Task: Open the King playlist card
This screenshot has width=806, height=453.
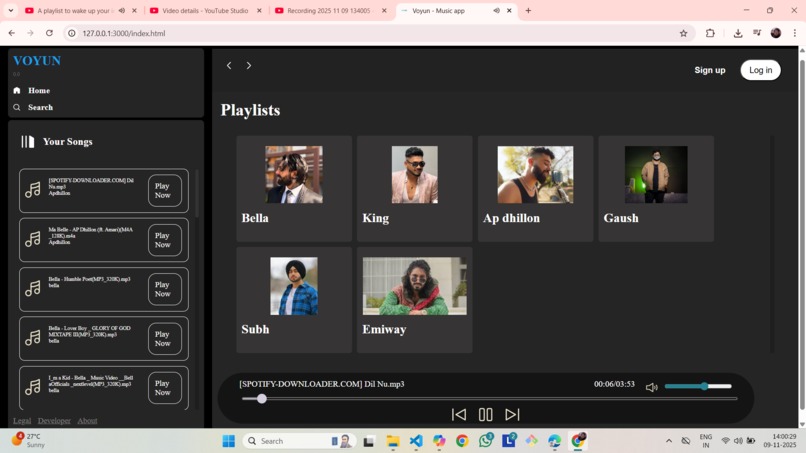Action: (x=414, y=189)
